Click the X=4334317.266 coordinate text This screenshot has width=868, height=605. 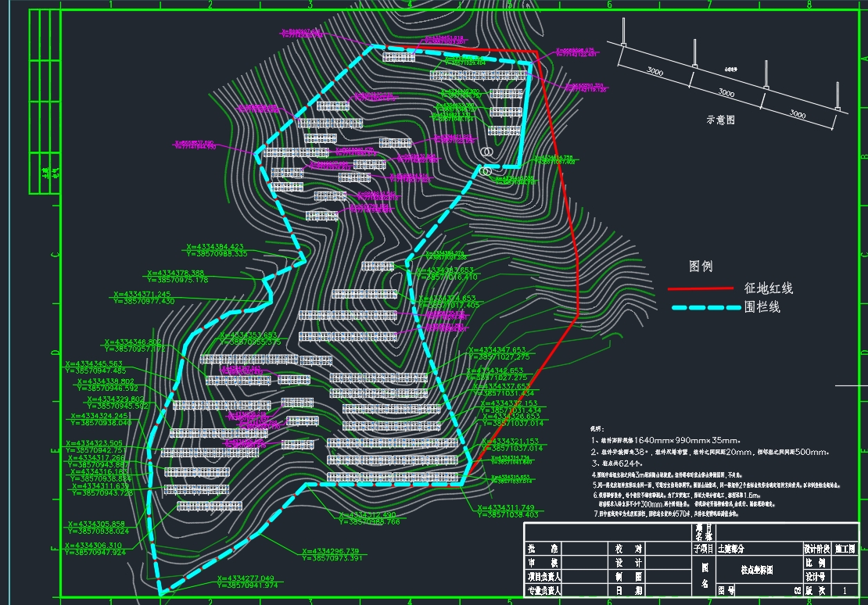point(96,458)
